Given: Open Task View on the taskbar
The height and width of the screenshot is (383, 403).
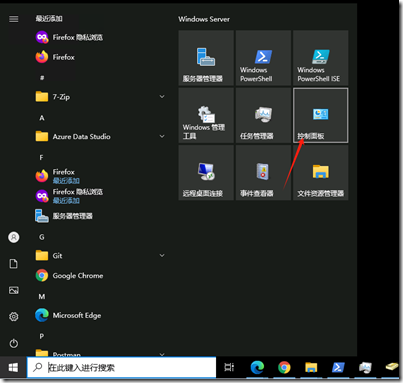Looking at the screenshot, I should (x=229, y=368).
